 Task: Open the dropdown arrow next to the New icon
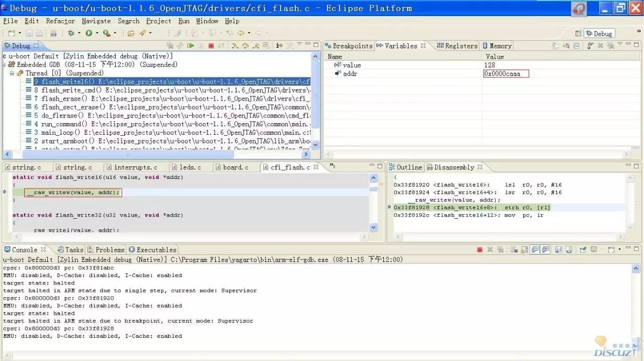[x=19, y=33]
